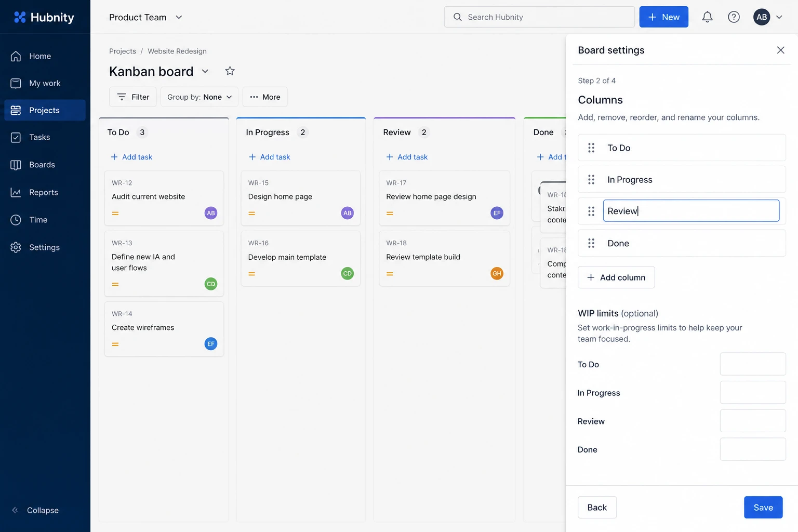The height and width of the screenshot is (532, 798).
Task: Expand the user account chevron
Action: (779, 17)
